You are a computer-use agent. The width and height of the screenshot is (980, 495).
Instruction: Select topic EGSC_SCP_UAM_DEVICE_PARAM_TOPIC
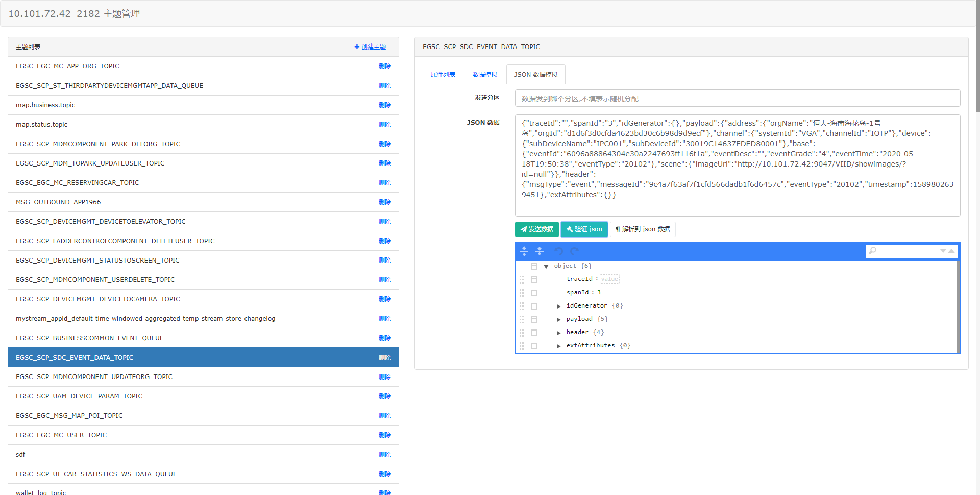tap(203, 396)
